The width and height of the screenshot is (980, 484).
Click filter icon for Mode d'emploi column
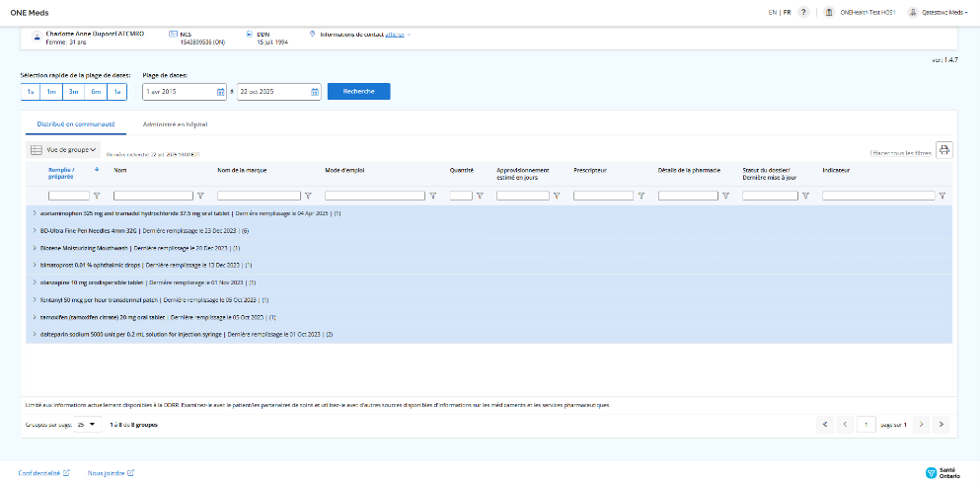[x=432, y=196]
